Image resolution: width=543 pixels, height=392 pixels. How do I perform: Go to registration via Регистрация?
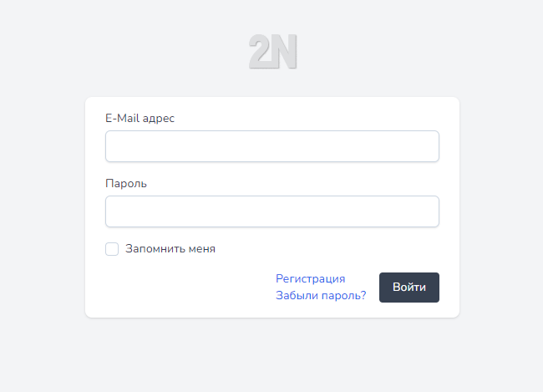[310, 279]
